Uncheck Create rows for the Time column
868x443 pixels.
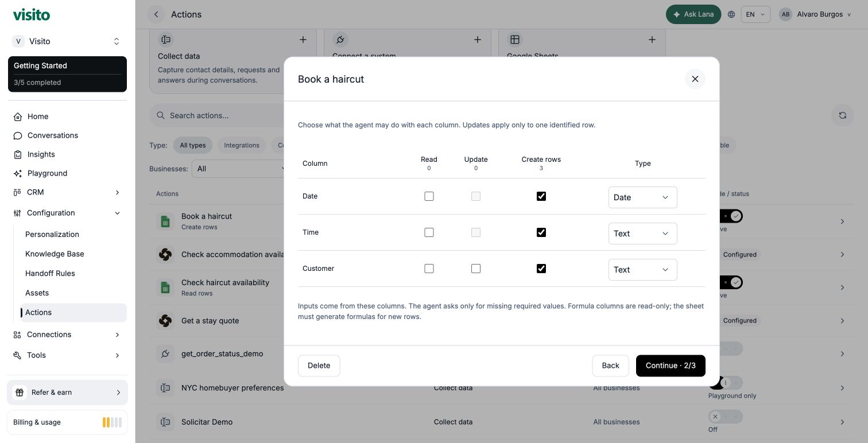(x=541, y=232)
